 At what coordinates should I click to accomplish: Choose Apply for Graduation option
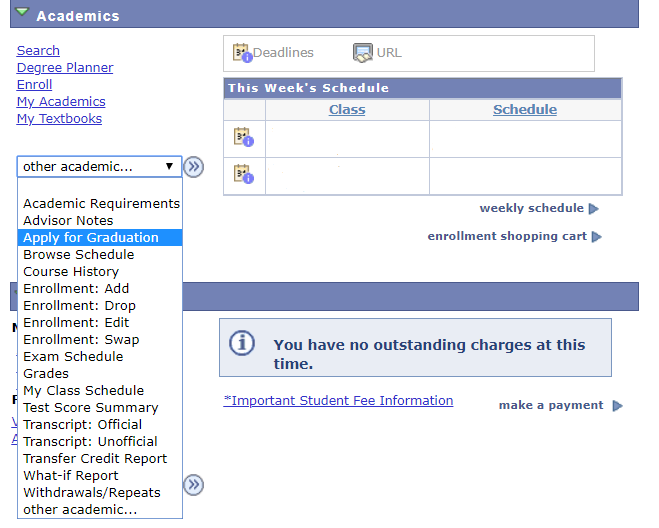pos(100,238)
